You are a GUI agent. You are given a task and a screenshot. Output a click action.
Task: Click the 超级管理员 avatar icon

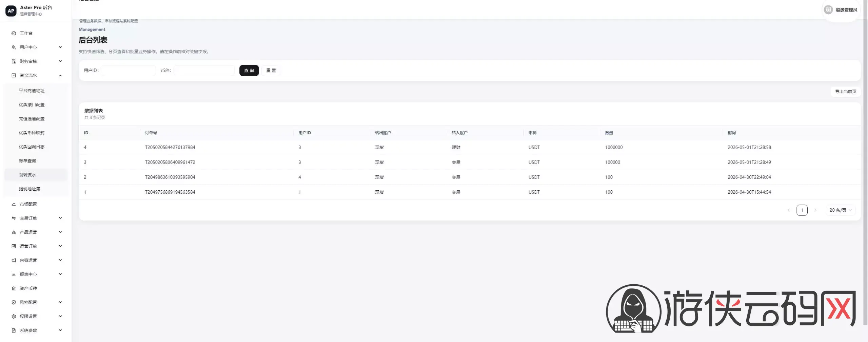click(x=828, y=9)
